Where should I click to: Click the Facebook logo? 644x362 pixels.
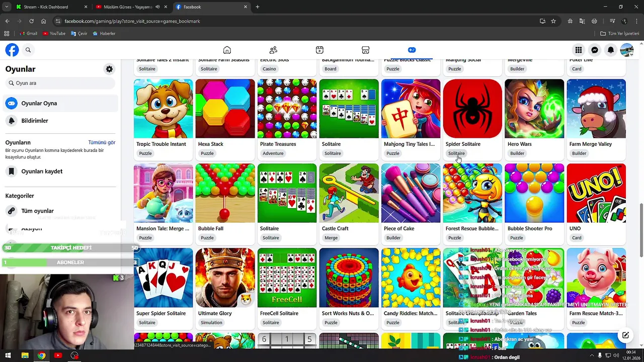pos(12,50)
